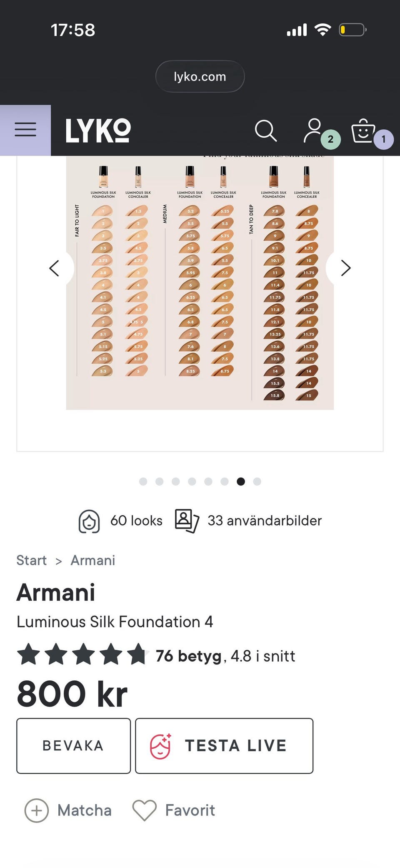Show the previous product image
The image size is (400, 868).
click(55, 268)
